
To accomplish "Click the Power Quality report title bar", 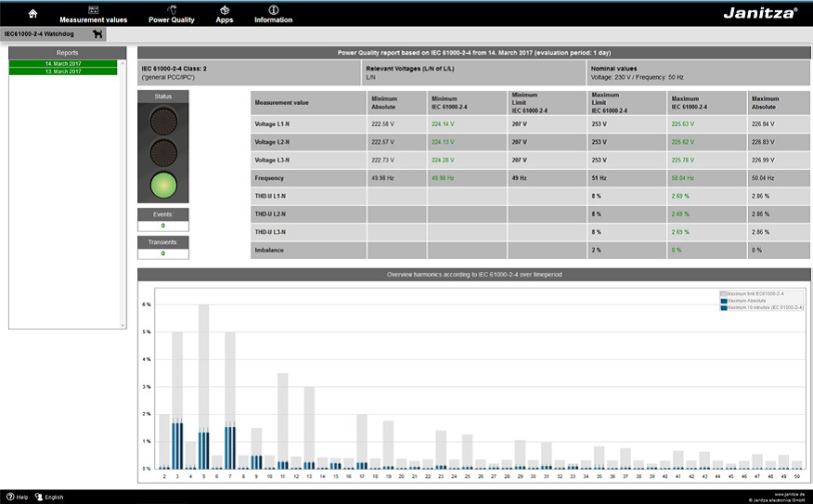I will 474,53.
